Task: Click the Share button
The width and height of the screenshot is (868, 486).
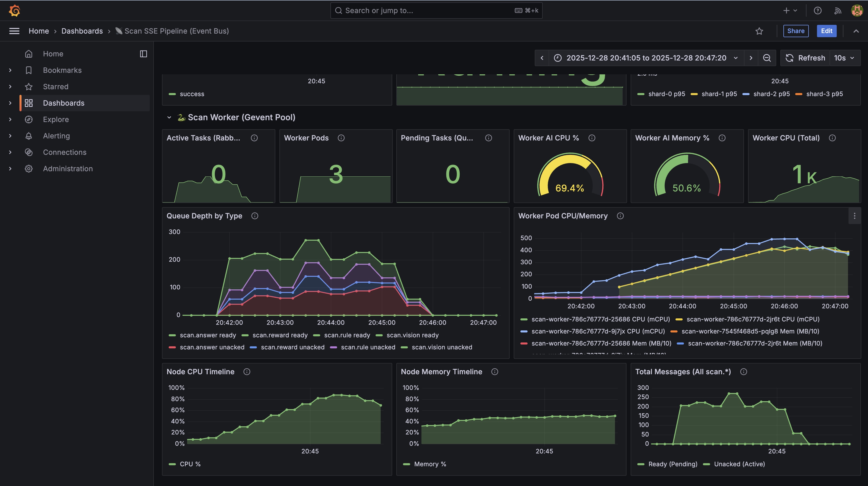Action: pos(795,31)
